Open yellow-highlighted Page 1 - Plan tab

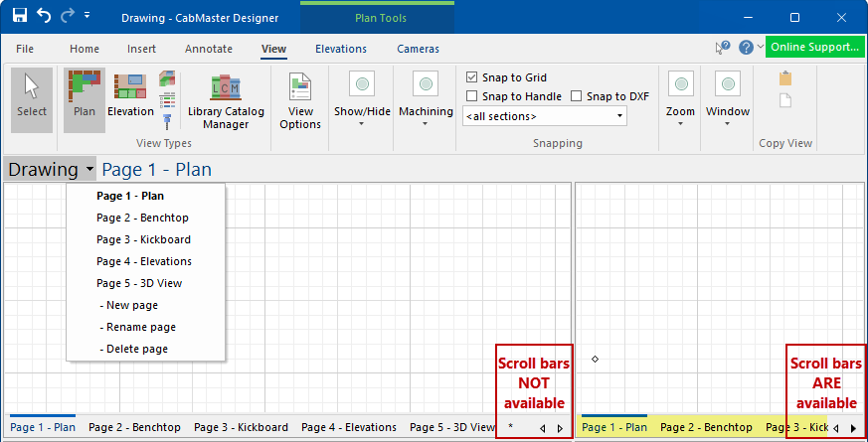point(614,427)
